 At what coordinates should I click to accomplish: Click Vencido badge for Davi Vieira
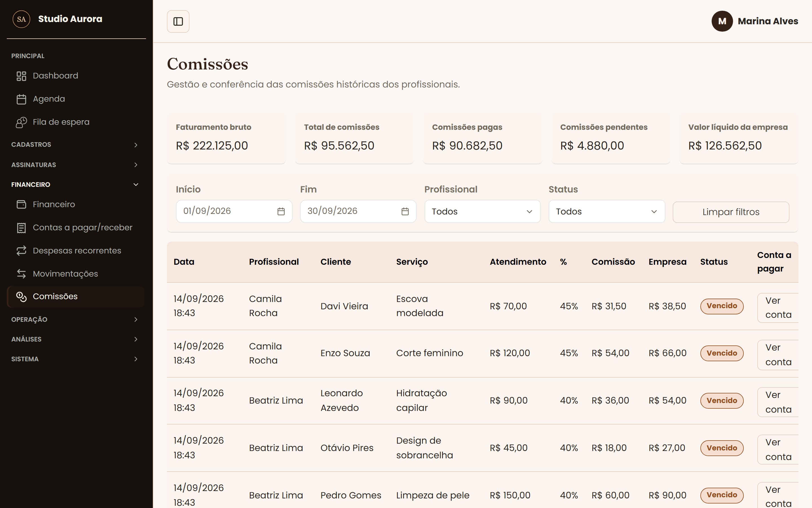[722, 306]
